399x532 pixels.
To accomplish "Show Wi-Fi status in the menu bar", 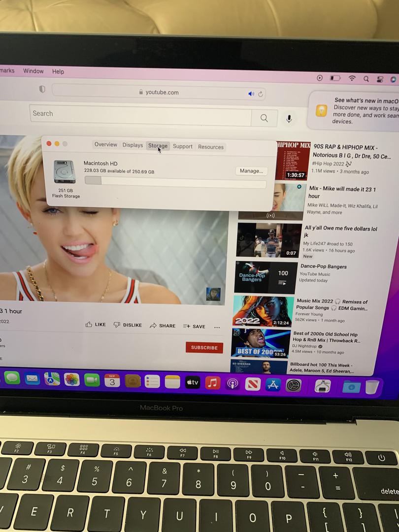I will (352, 78).
